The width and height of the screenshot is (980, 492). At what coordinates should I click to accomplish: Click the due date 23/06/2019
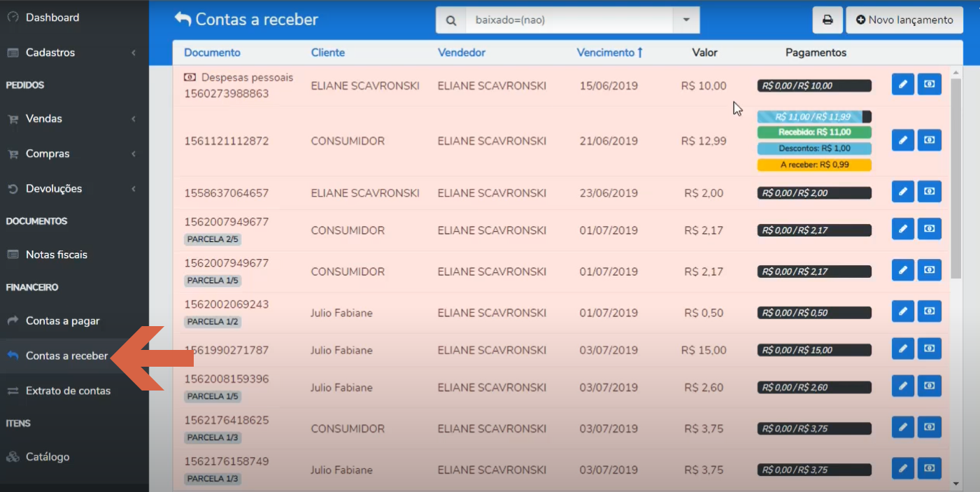[609, 193]
